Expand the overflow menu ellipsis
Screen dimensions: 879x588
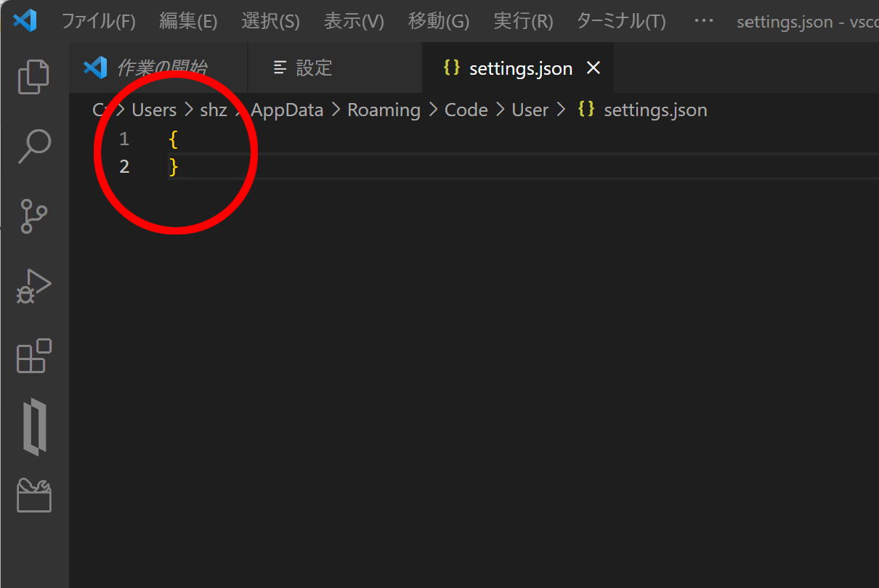pyautogui.click(x=703, y=21)
